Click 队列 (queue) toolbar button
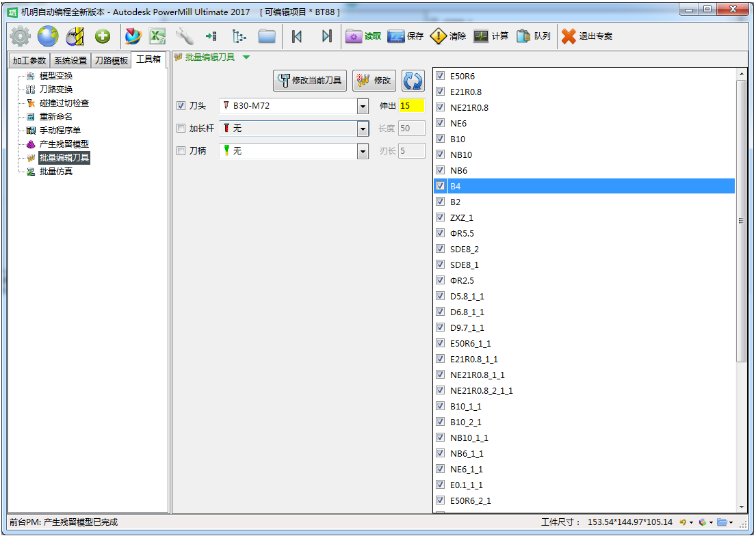The width and height of the screenshot is (756, 538). tap(533, 36)
